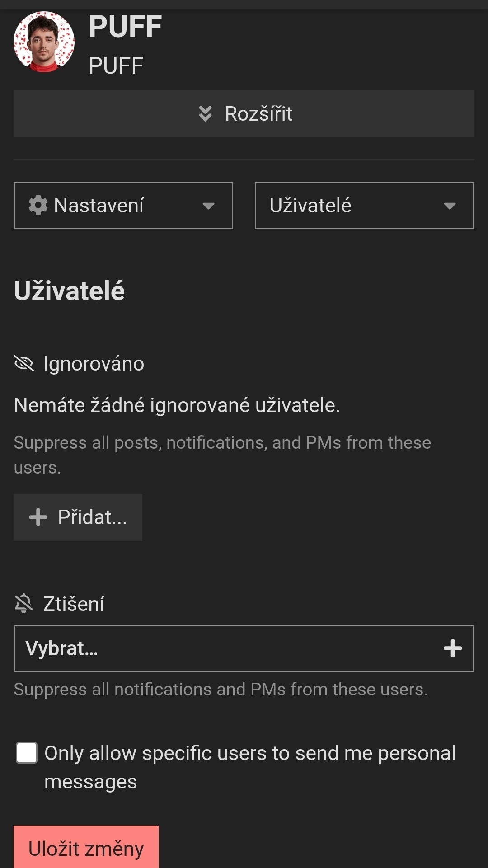This screenshot has height=868, width=488.
Task: Enable only specific users personal messages checkbox
Action: [27, 753]
